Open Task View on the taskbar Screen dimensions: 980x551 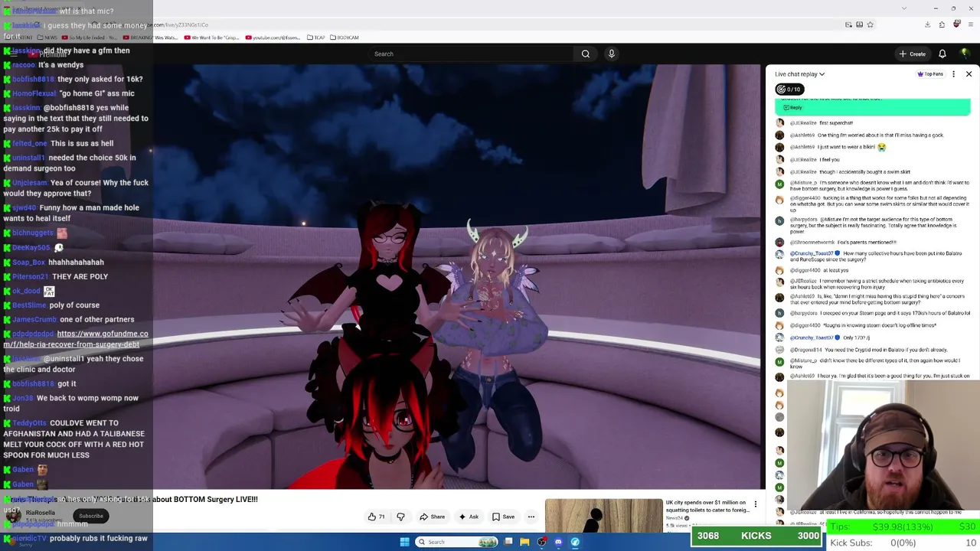point(508,542)
